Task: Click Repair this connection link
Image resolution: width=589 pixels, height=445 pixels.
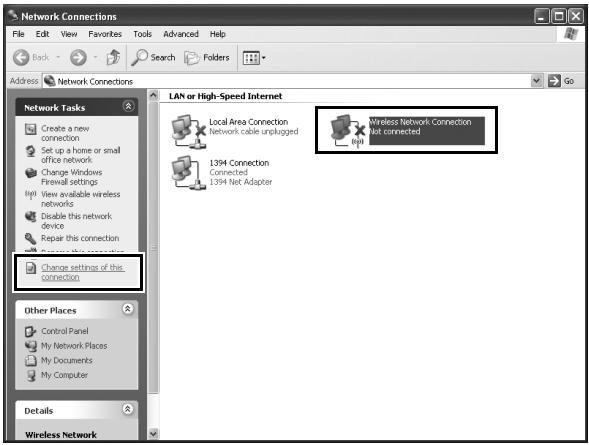Action: pyautogui.click(x=80, y=238)
